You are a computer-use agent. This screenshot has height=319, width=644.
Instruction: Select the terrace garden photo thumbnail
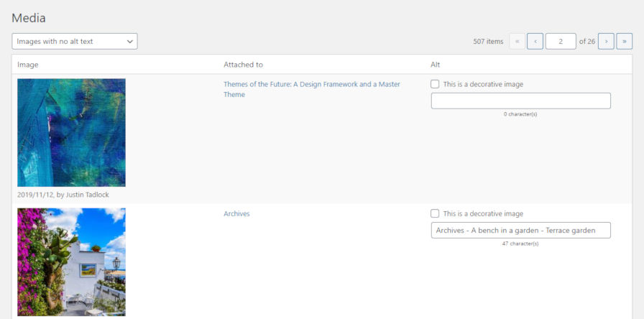point(71,262)
